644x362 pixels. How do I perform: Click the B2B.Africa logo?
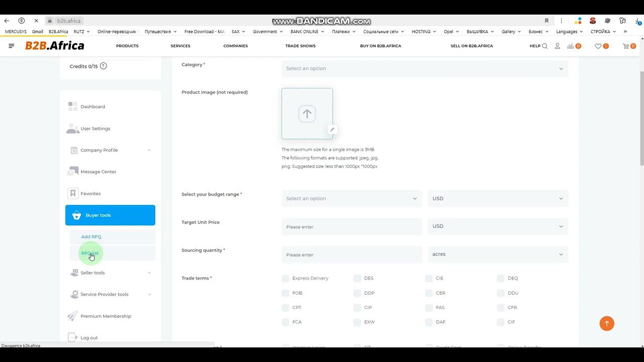[x=55, y=46]
